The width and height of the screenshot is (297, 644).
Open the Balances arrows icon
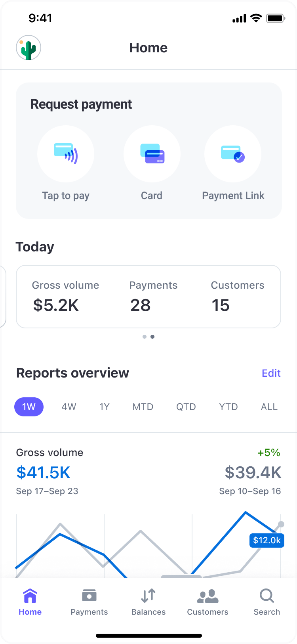[x=148, y=596]
